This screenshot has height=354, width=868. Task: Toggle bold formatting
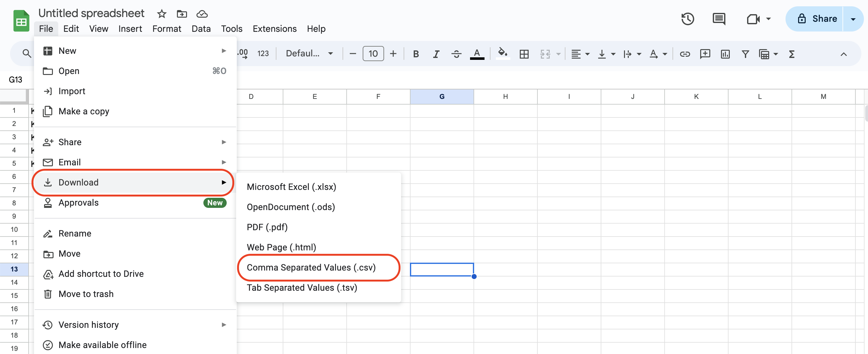click(x=416, y=54)
